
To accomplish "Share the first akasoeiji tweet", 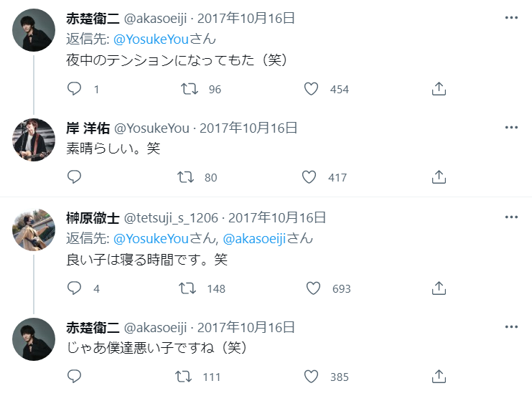I will [x=439, y=89].
